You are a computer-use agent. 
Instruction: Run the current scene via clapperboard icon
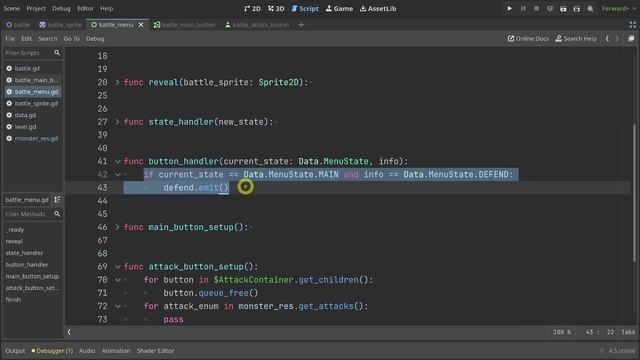coord(563,9)
